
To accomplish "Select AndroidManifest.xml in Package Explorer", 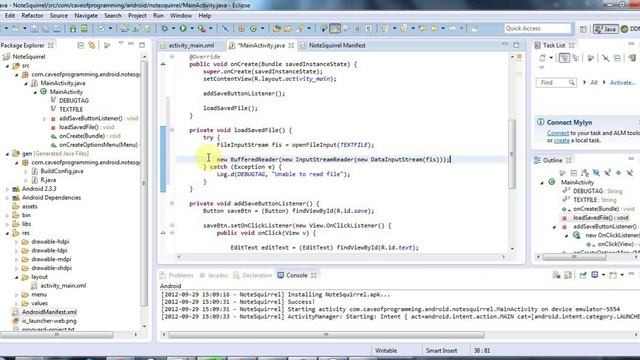I will click(49, 312).
